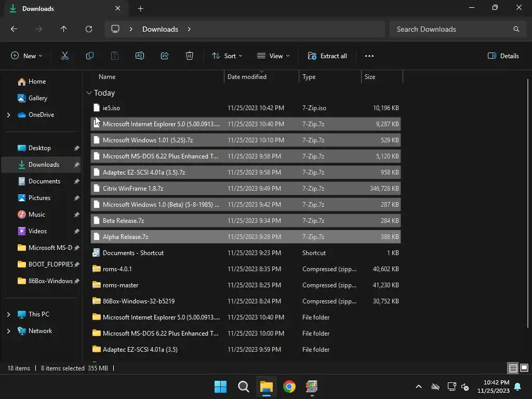The height and width of the screenshot is (399, 532).
Task: Click the file list vertical scrollbar
Action: pos(528,204)
